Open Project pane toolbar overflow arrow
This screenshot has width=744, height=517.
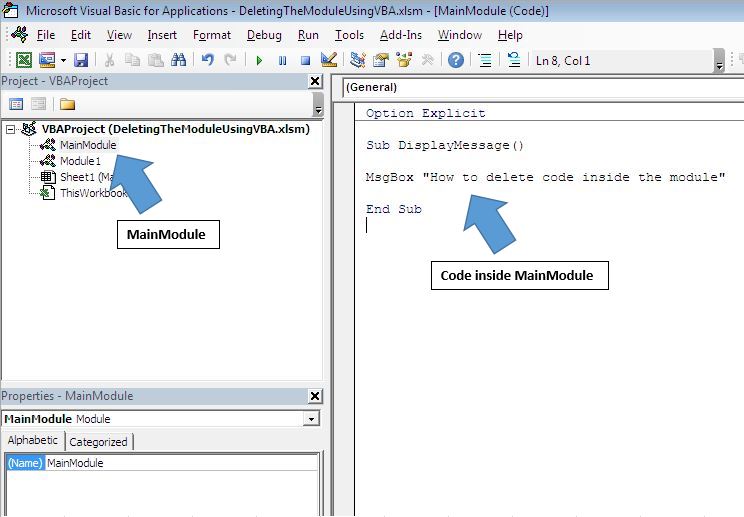pyautogui.click(x=318, y=105)
